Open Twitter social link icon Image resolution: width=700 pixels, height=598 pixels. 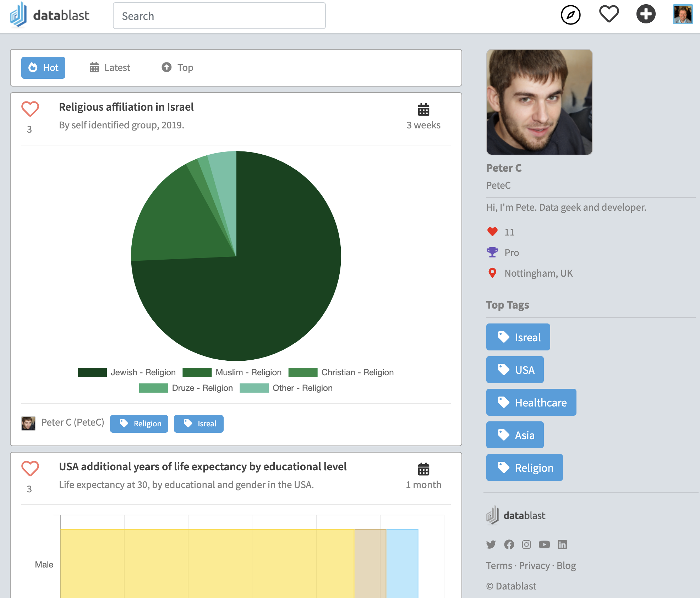tap(491, 544)
